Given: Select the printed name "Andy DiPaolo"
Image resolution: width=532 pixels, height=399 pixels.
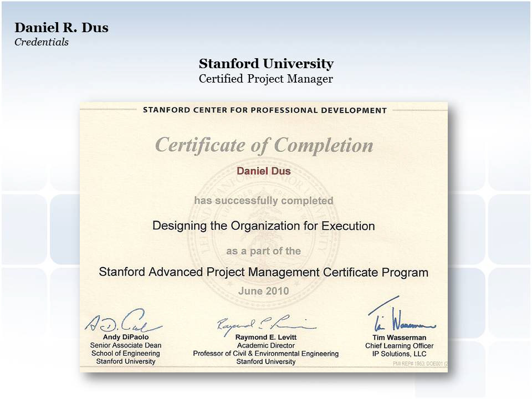Looking at the screenshot, I should 126,337.
